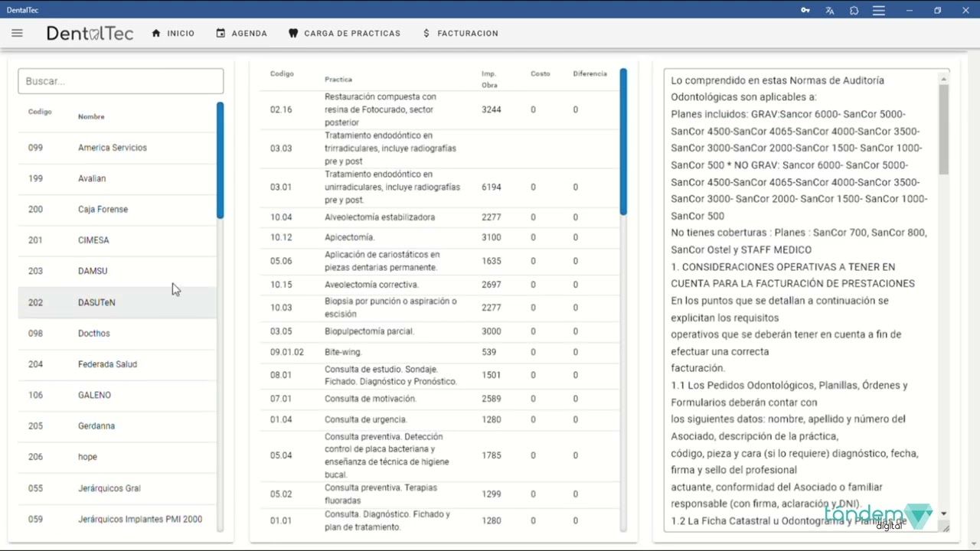Image resolution: width=980 pixels, height=551 pixels.
Task: Click the practices table scrollbar
Action: coord(623,142)
